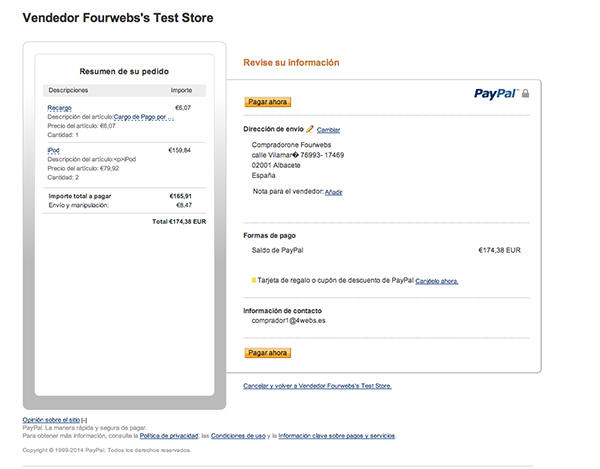Screen dimensions: 600x469
Task: Click Total €174,38 EUR in order summary
Action: point(179,222)
